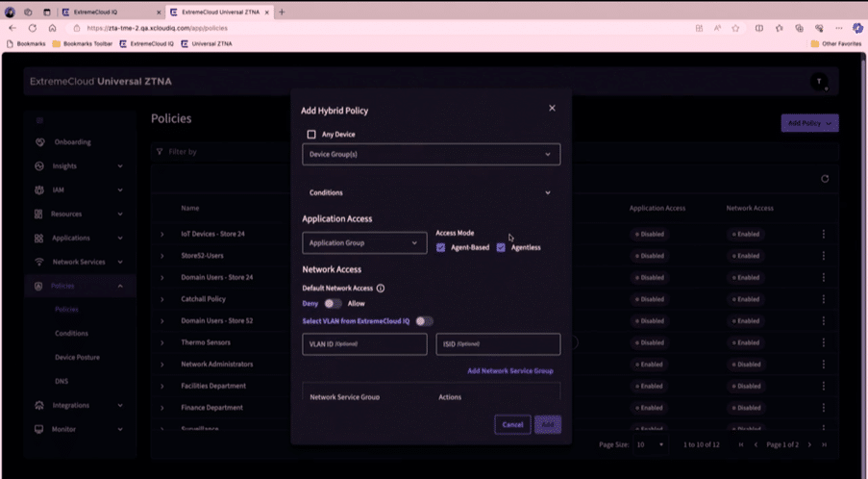The image size is (868, 479).
Task: Expand the IAM menu chevron
Action: (x=120, y=189)
